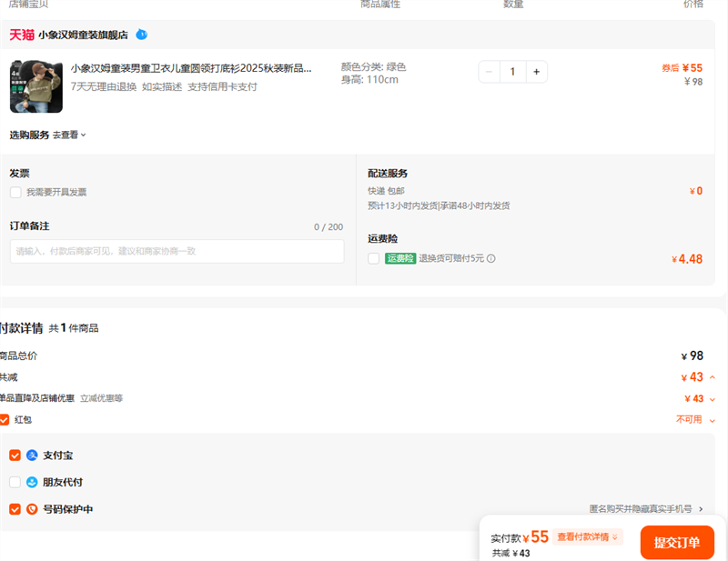Click the 订单备注 order note input field
728x561 pixels.
tap(177, 252)
